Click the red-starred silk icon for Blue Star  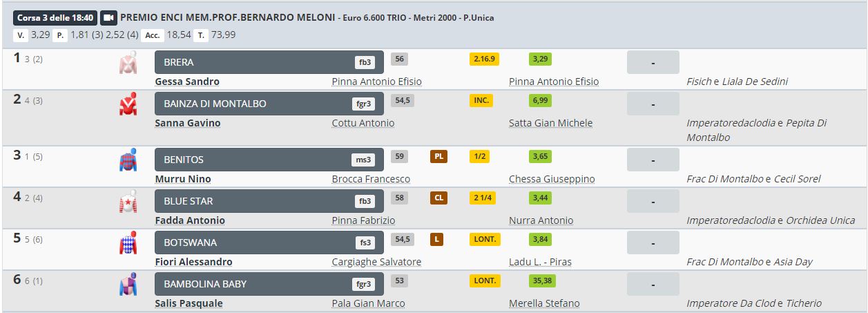tap(128, 202)
